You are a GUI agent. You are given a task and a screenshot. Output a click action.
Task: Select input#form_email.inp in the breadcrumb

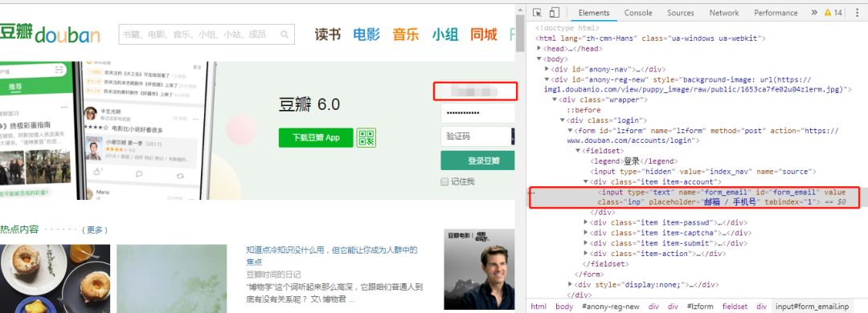point(812,307)
